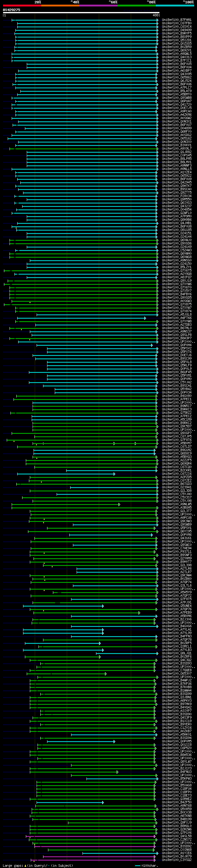Select hit label UniRef100_D0ETJ6
Image resolution: width=197 pixels, height=868 pixels.
click(176, 355)
